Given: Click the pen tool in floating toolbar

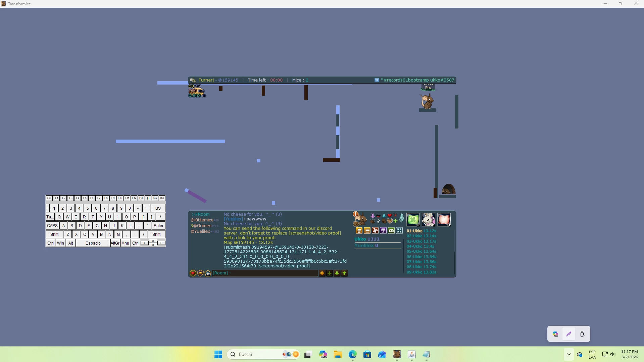Looking at the screenshot, I should click(569, 334).
